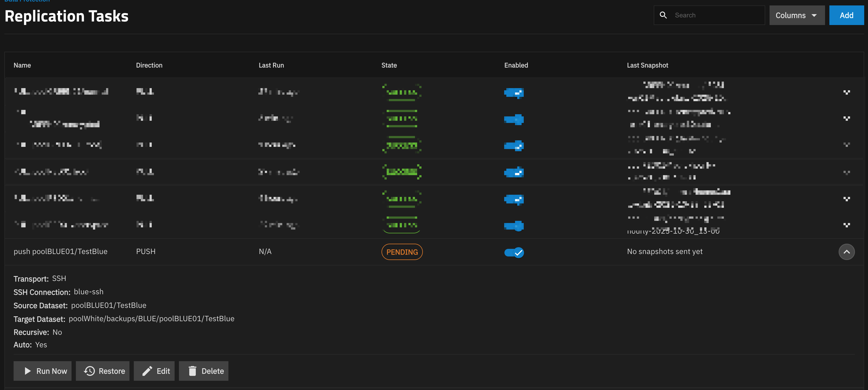Image resolution: width=868 pixels, height=390 pixels.
Task: Click the Direction column header
Action: coord(149,65)
